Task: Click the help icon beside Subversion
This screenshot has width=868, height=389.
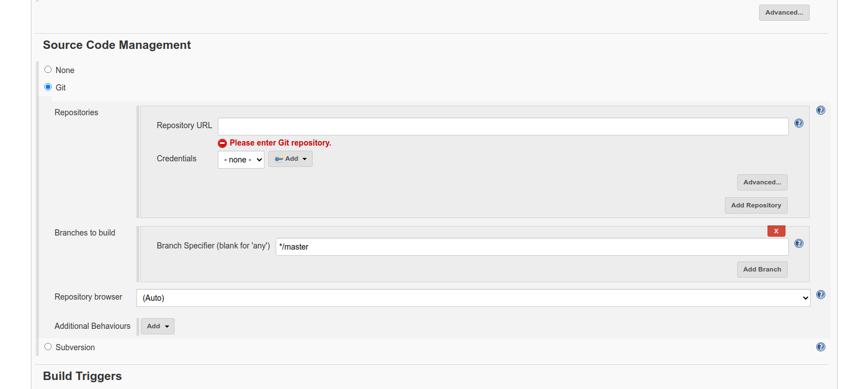Action: point(820,347)
